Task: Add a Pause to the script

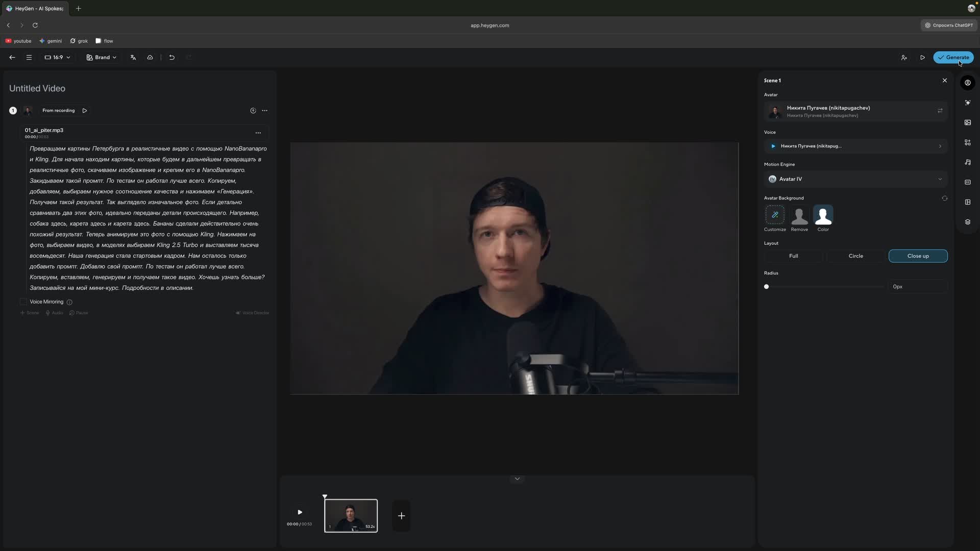Action: pyautogui.click(x=79, y=313)
